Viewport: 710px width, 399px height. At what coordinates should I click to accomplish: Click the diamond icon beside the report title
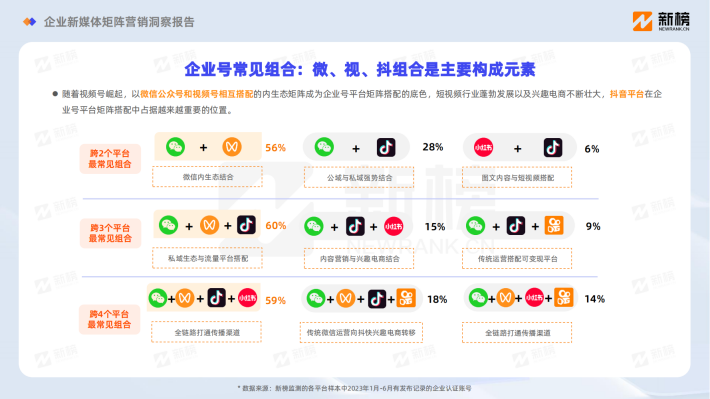(x=29, y=22)
